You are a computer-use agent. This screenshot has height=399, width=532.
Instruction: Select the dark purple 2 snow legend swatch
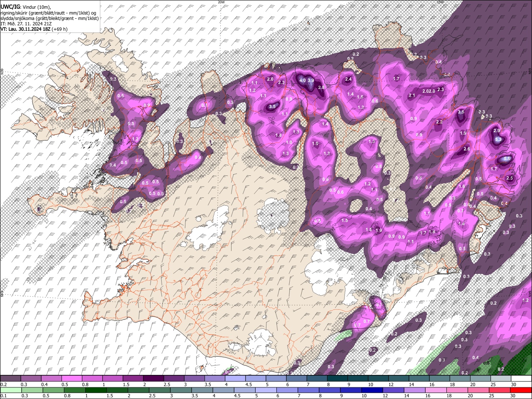(153, 378)
